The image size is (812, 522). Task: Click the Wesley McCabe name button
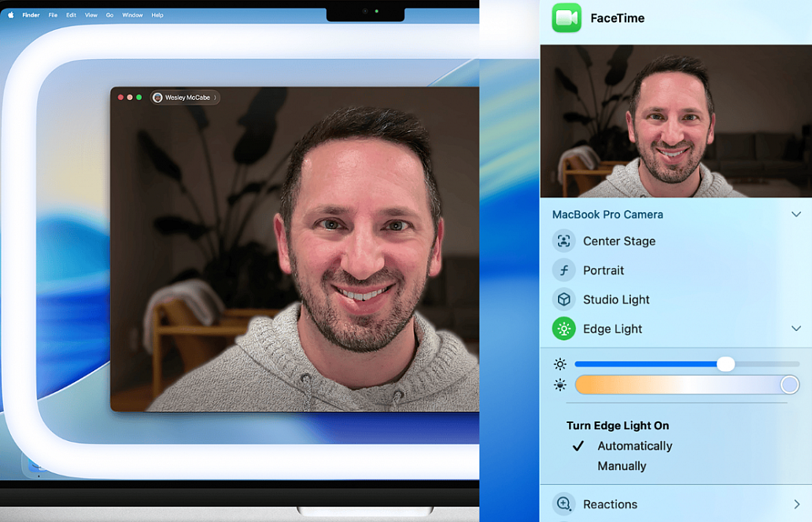(186, 97)
